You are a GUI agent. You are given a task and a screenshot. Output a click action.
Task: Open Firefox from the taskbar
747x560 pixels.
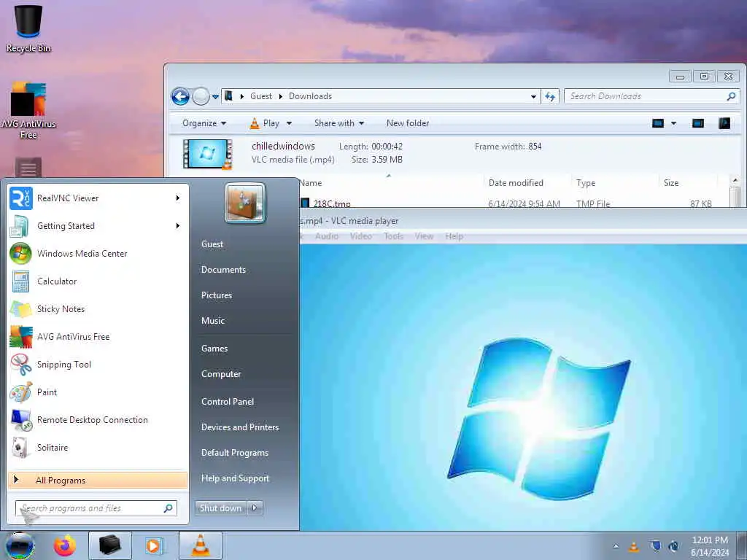click(x=64, y=545)
